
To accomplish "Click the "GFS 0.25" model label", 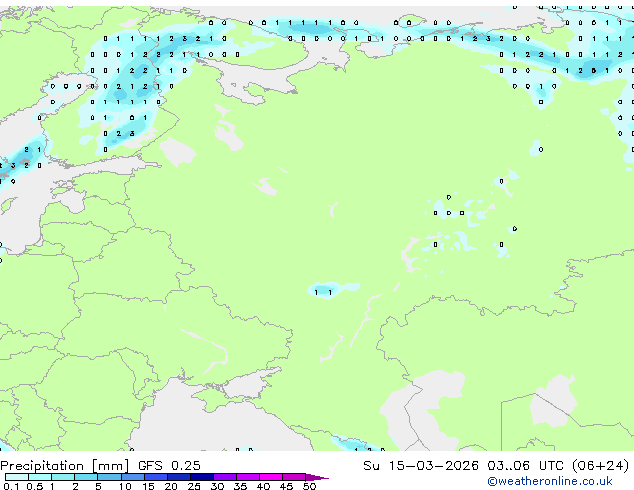I will click(169, 466).
